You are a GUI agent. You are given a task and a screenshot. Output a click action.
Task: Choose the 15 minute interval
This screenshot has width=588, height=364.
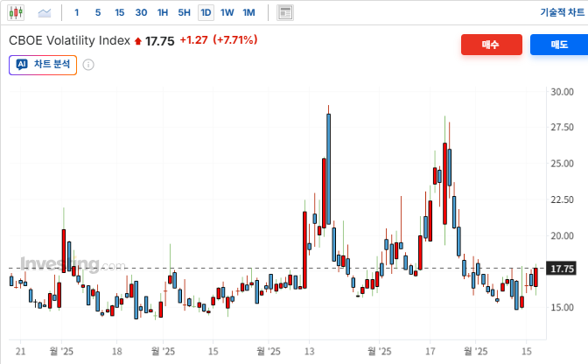(x=119, y=13)
